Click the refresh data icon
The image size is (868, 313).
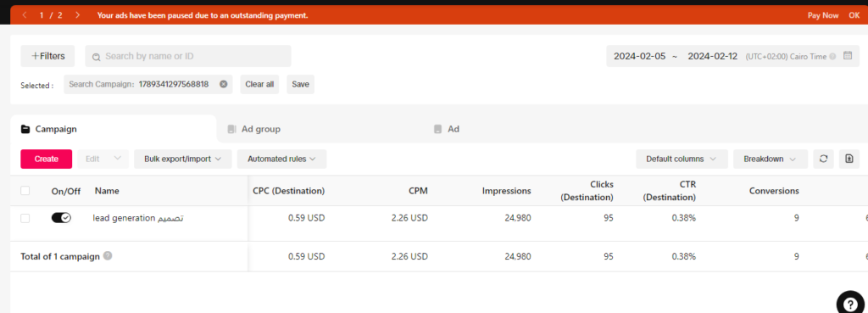point(823,159)
